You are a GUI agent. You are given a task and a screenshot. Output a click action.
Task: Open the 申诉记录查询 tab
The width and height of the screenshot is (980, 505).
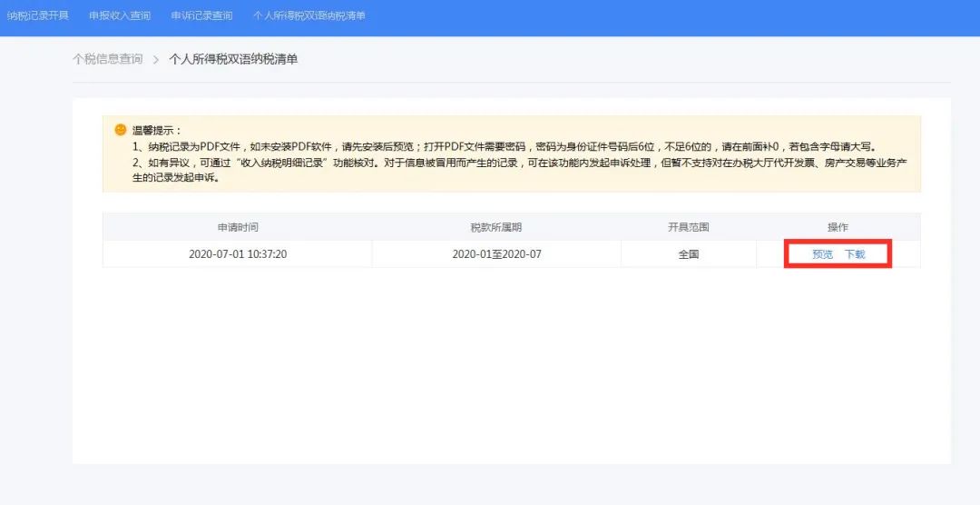click(201, 15)
